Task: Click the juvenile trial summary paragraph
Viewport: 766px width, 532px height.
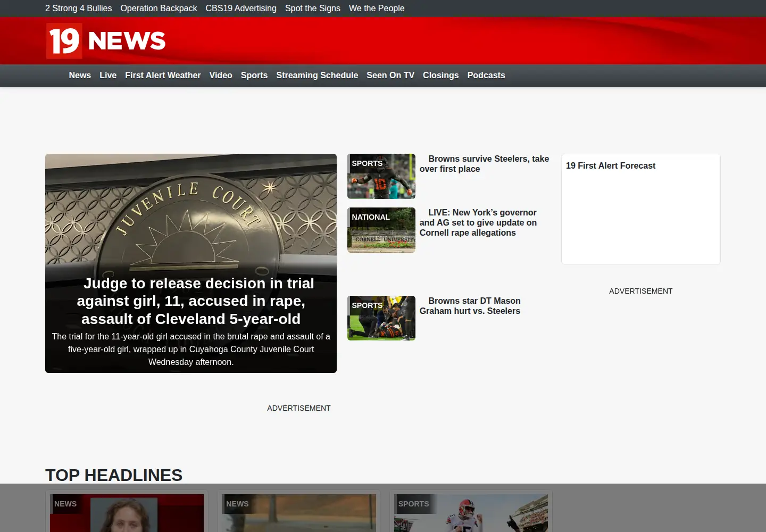Action: (191, 349)
